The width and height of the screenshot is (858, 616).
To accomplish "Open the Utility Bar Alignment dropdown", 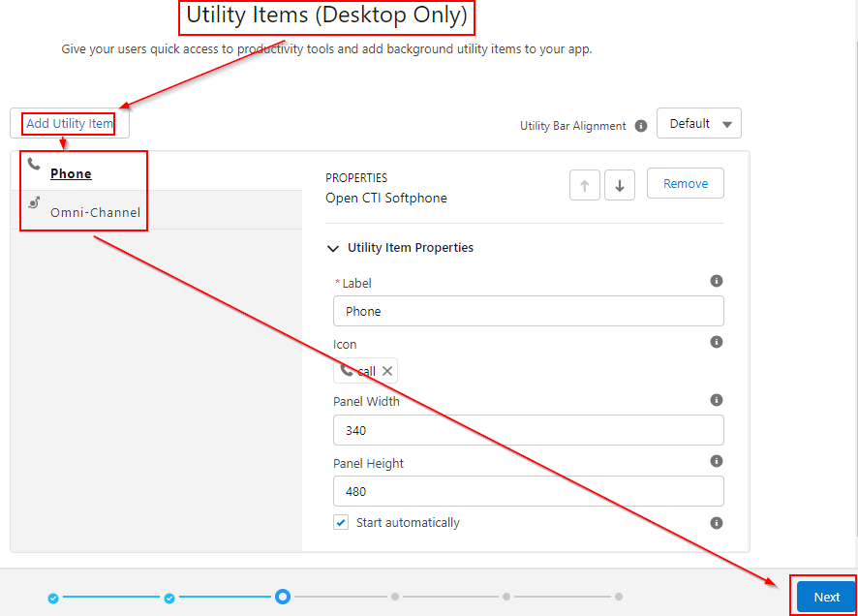I will [x=698, y=124].
